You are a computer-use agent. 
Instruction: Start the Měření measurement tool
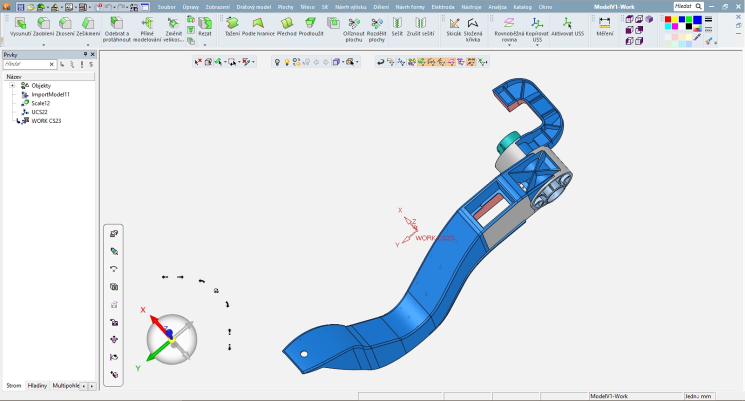pos(604,26)
